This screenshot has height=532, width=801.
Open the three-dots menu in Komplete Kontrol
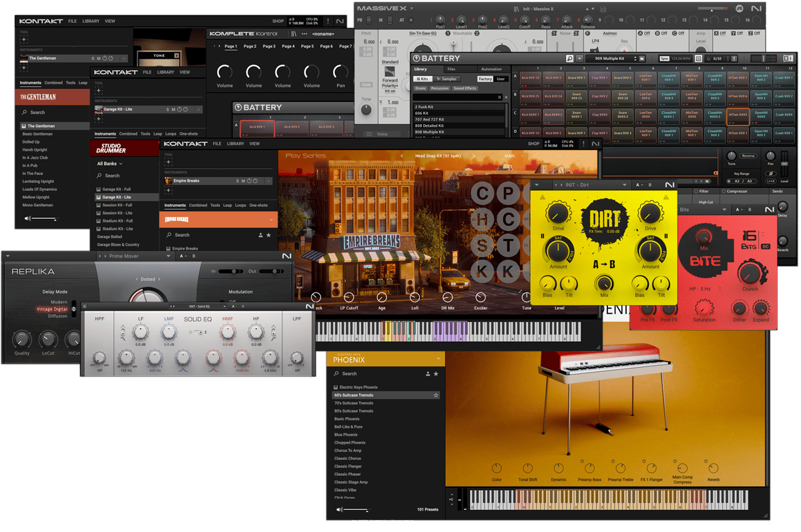305,33
